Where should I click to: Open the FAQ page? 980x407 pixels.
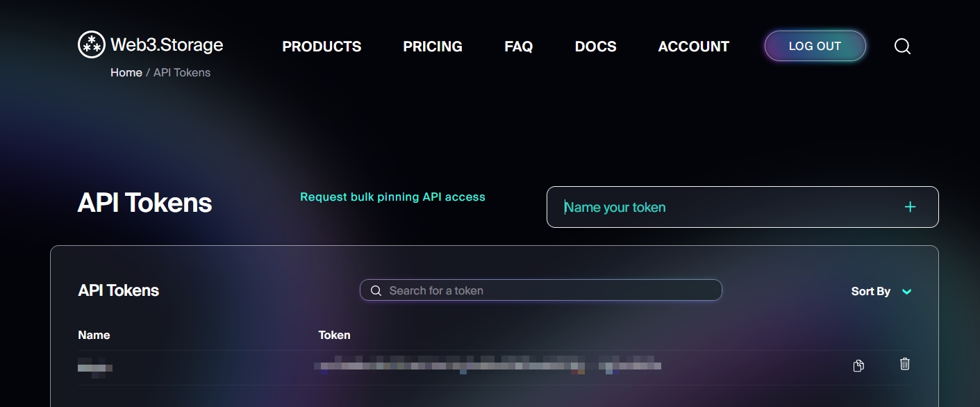519,47
